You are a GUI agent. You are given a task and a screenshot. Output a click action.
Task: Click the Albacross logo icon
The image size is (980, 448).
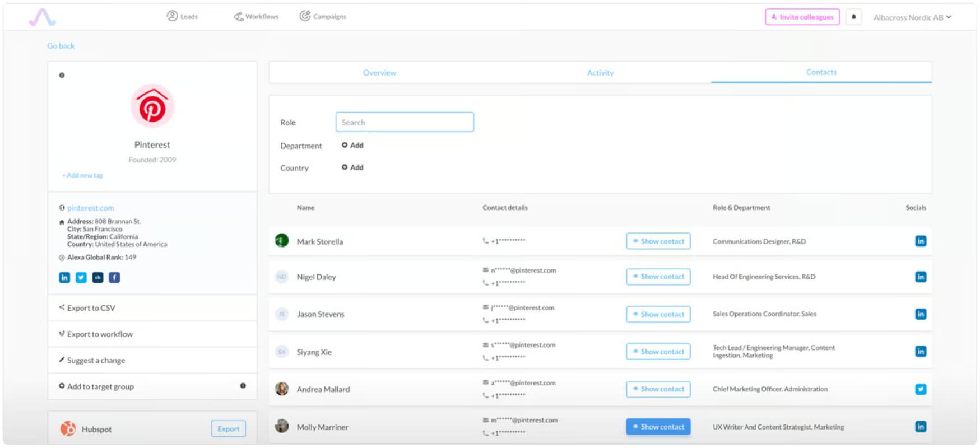coord(43,17)
